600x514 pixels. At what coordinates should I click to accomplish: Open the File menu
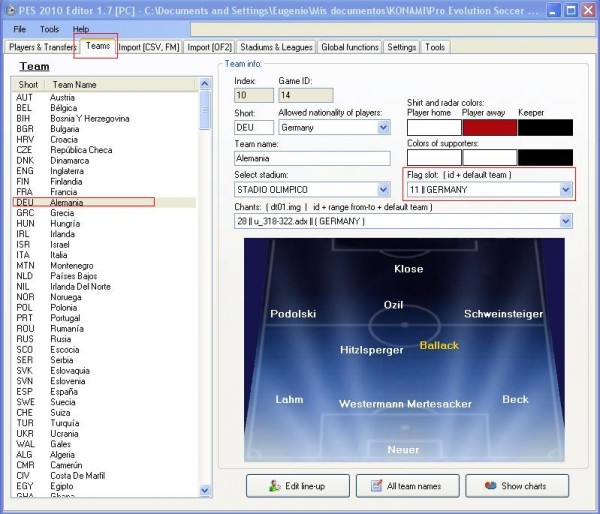pyautogui.click(x=20, y=29)
